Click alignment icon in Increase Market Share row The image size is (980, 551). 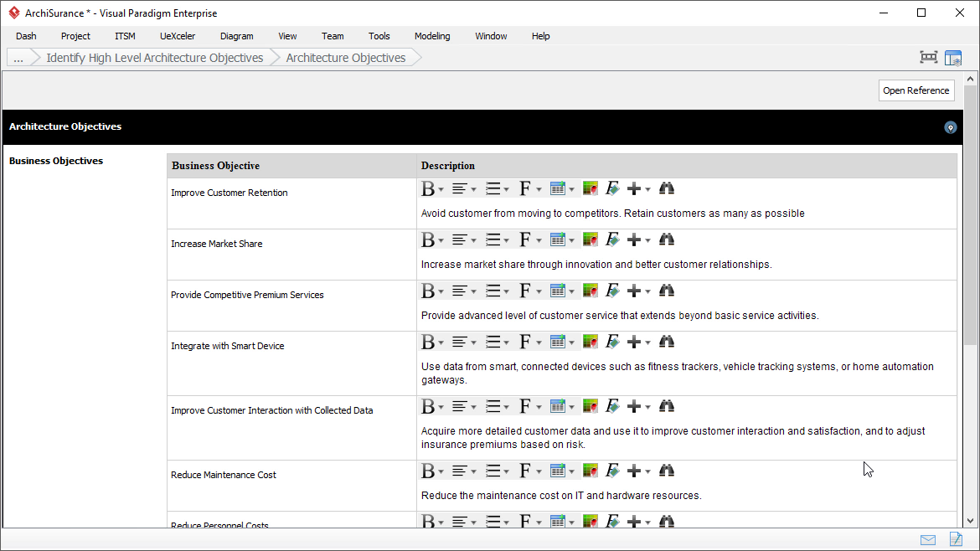[459, 239]
